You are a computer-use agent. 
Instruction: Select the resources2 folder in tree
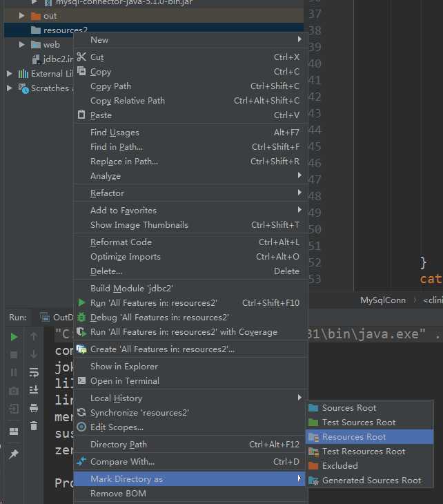point(154,28)
